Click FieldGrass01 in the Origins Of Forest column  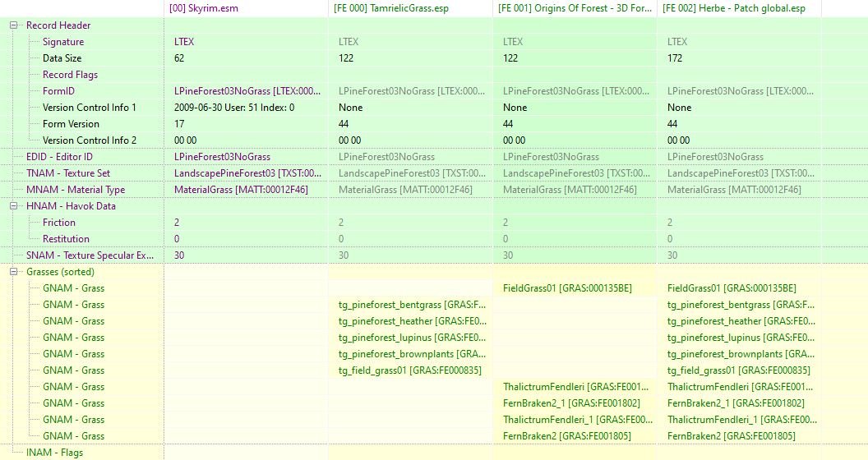click(x=567, y=288)
